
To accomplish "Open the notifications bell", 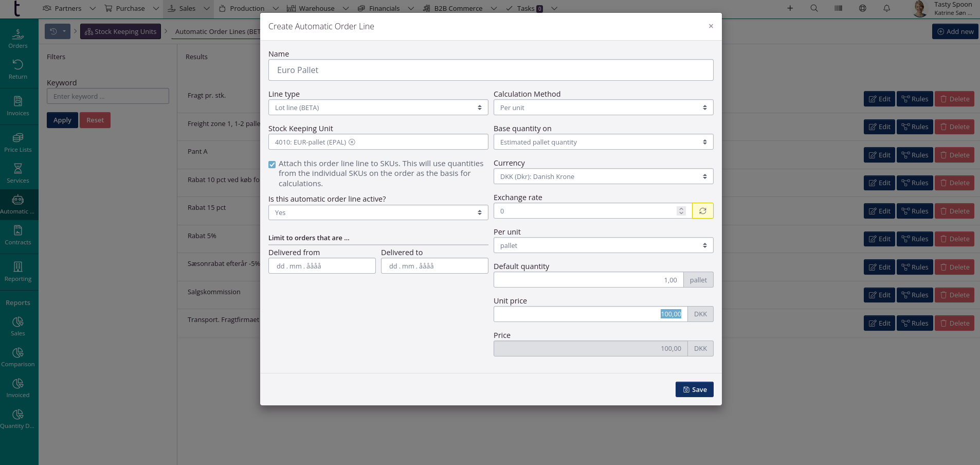I will pyautogui.click(x=886, y=8).
